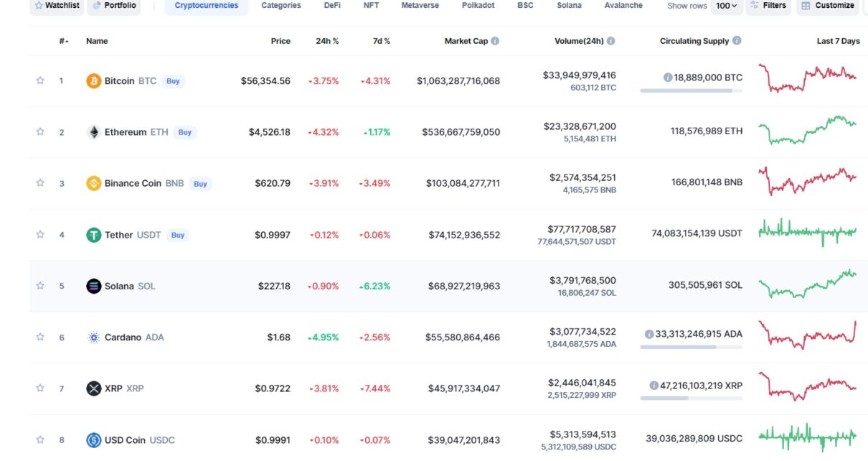Open the Show rows 100 dropdown

coord(727,6)
